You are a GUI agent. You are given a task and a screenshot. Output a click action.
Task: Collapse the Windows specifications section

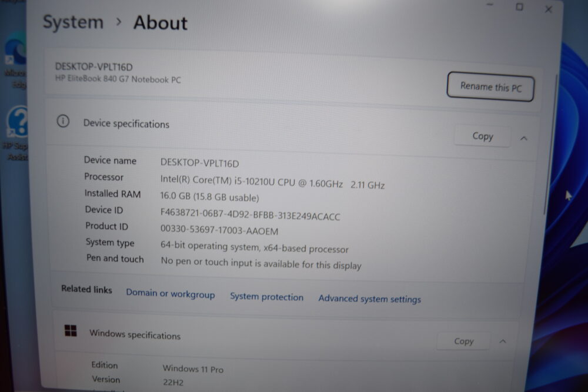pyautogui.click(x=503, y=341)
